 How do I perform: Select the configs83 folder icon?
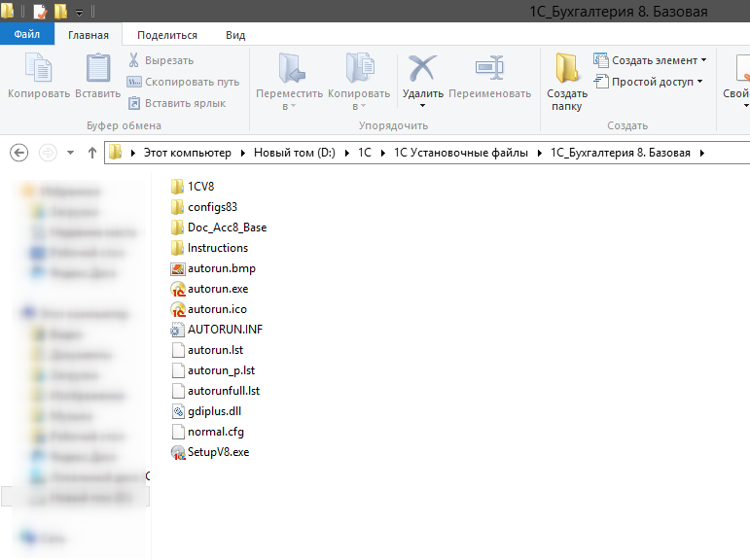[x=177, y=206]
